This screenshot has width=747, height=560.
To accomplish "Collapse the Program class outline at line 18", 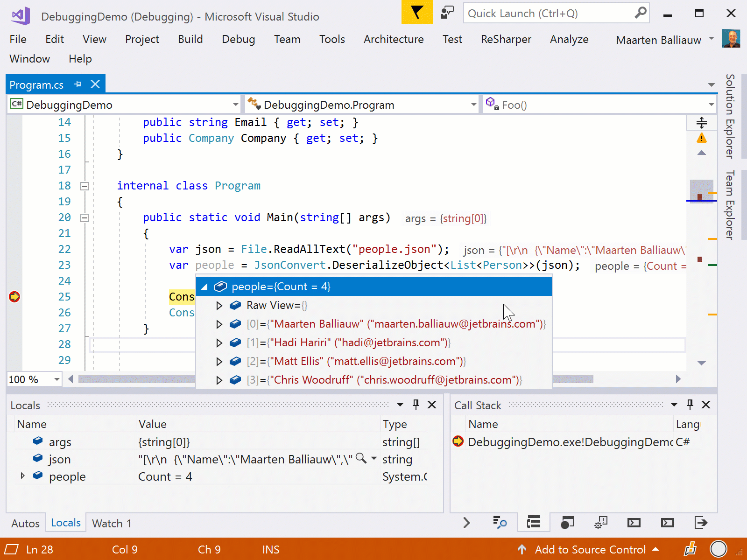I will [x=85, y=186].
